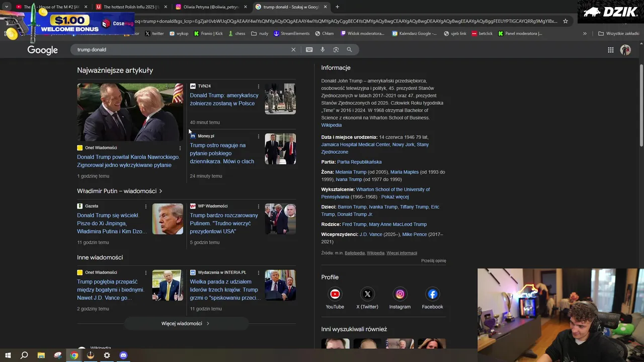This screenshot has width=644, height=362.
Task: Open the Wikipedia link under the Trump description
Action: tap(332, 125)
